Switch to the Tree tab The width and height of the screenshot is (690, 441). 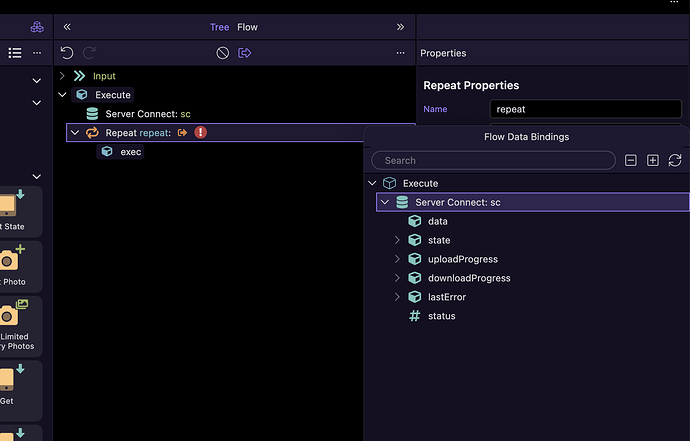tap(219, 27)
